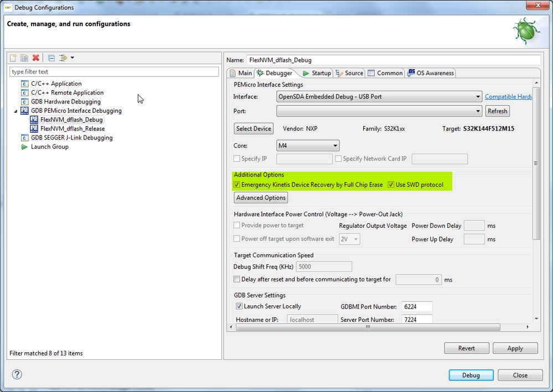
Task: Click the Select Device button
Action: coord(254,129)
